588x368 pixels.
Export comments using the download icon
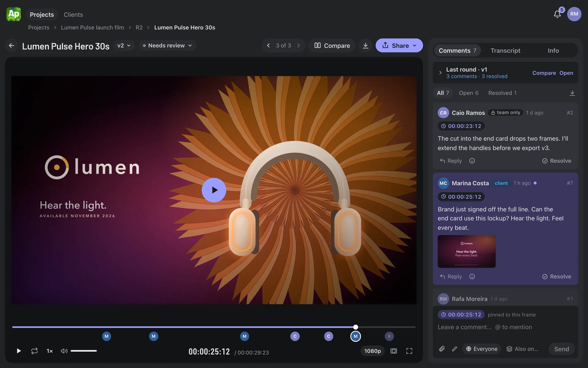pyautogui.click(x=572, y=93)
